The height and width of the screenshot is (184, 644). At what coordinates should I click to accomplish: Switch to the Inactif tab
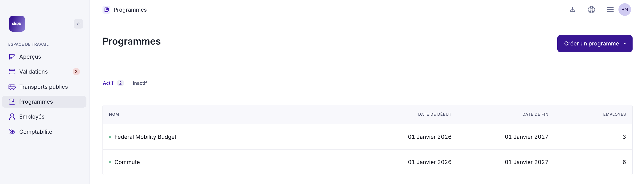tap(140, 83)
